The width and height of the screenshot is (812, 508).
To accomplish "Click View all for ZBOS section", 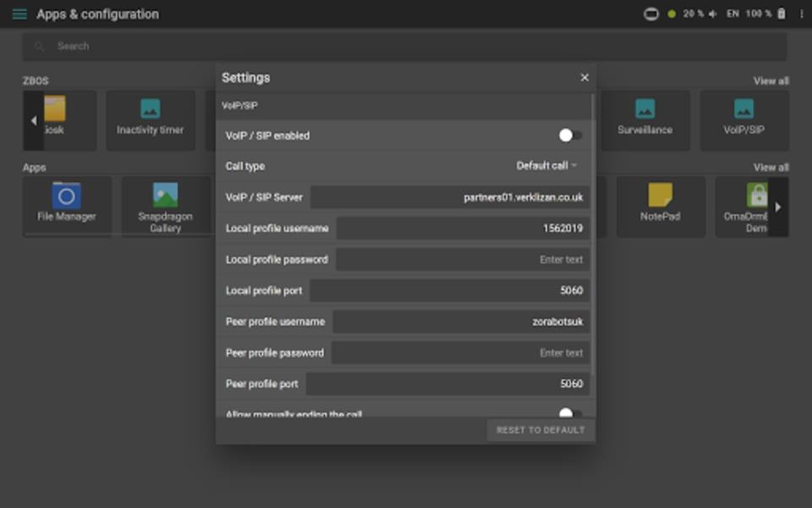I will click(771, 81).
